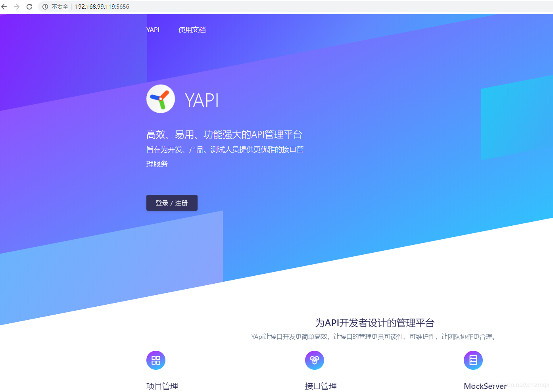This screenshot has height=392, width=553.
Task: Click the 登录 / 注册 button
Action: 172,203
